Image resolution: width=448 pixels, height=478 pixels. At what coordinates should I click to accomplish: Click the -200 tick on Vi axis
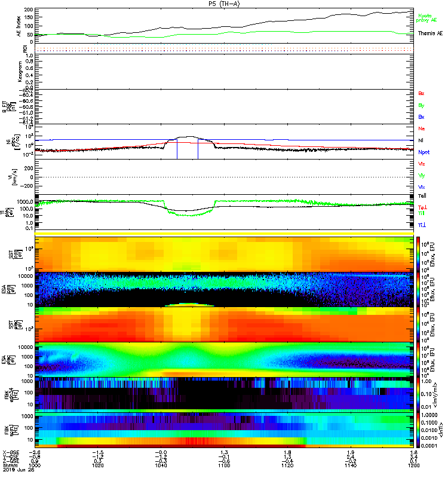click(x=26, y=186)
